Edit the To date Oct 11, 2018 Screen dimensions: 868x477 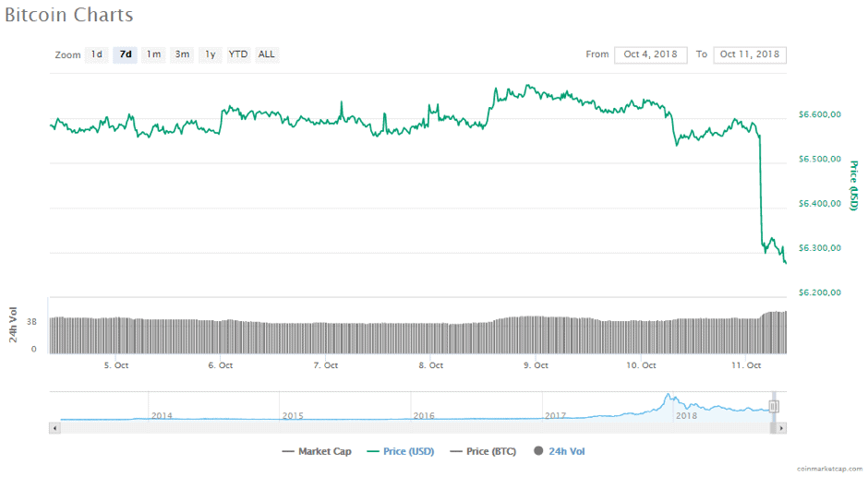(750, 54)
